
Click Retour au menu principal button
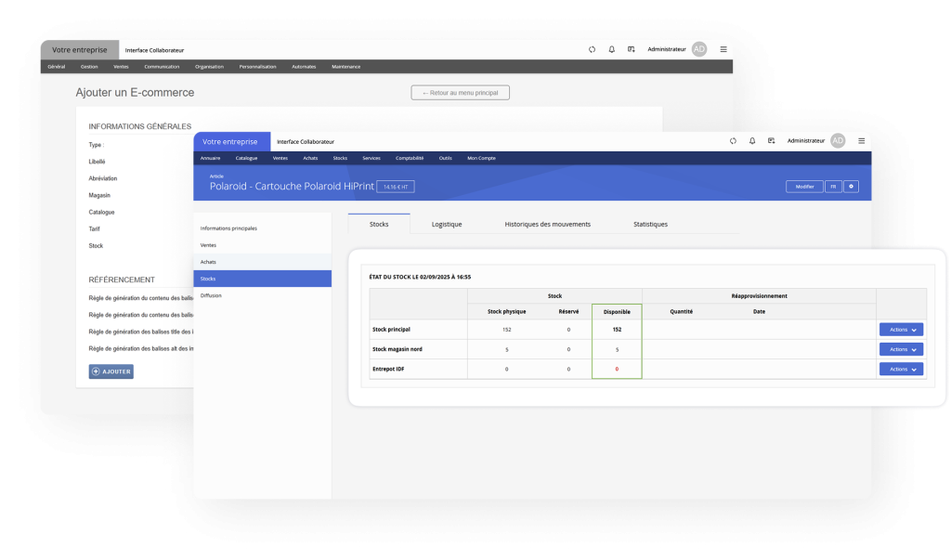(460, 93)
